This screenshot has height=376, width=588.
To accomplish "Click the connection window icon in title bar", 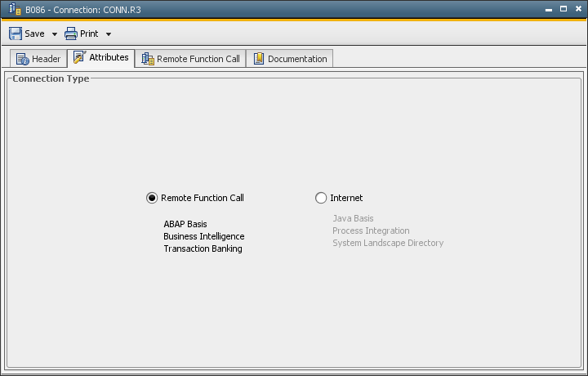I will (15, 9).
